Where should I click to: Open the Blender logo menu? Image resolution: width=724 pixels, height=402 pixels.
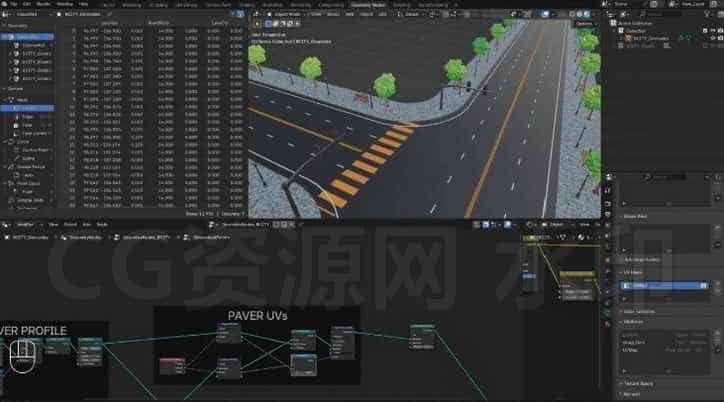[4, 4]
